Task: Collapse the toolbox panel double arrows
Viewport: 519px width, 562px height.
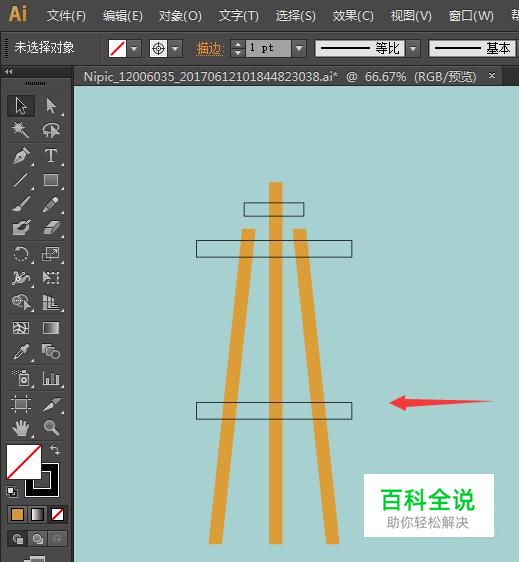Action: [9, 72]
